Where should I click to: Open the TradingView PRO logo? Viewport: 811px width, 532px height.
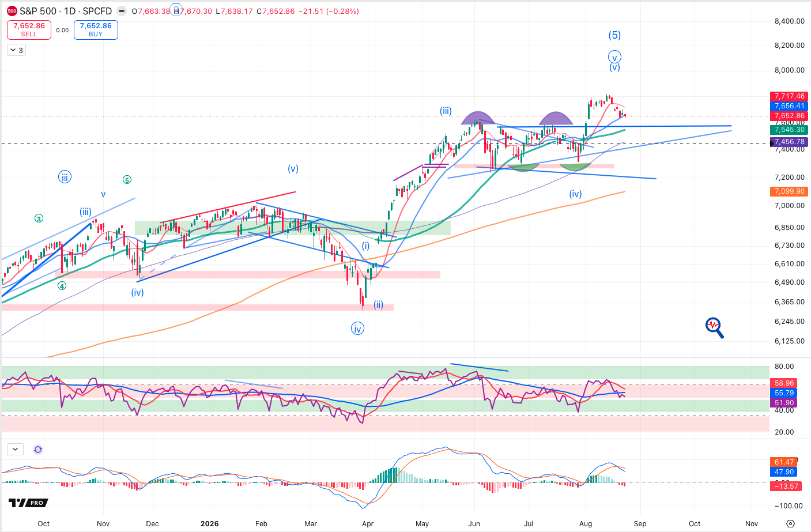tap(28, 503)
